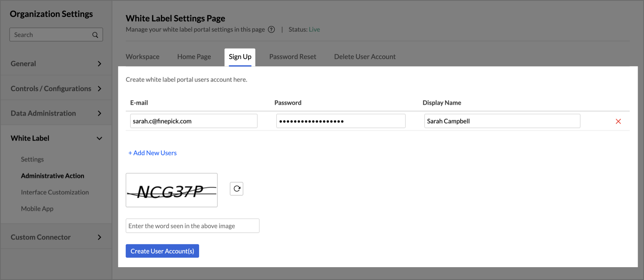Click the Organization Settings title

[51, 14]
